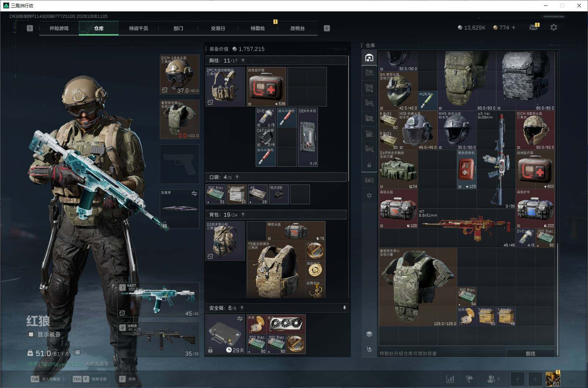Click the stash layers sort icon

click(x=369, y=334)
